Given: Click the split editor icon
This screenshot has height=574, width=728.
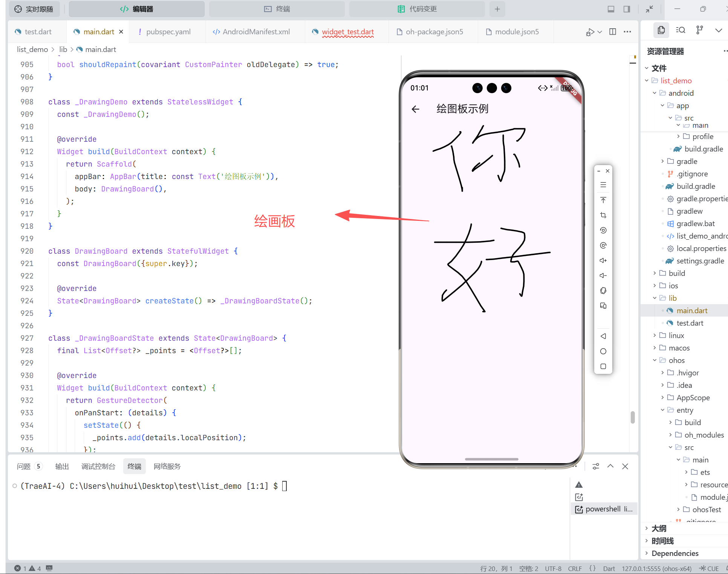Looking at the screenshot, I should point(613,32).
